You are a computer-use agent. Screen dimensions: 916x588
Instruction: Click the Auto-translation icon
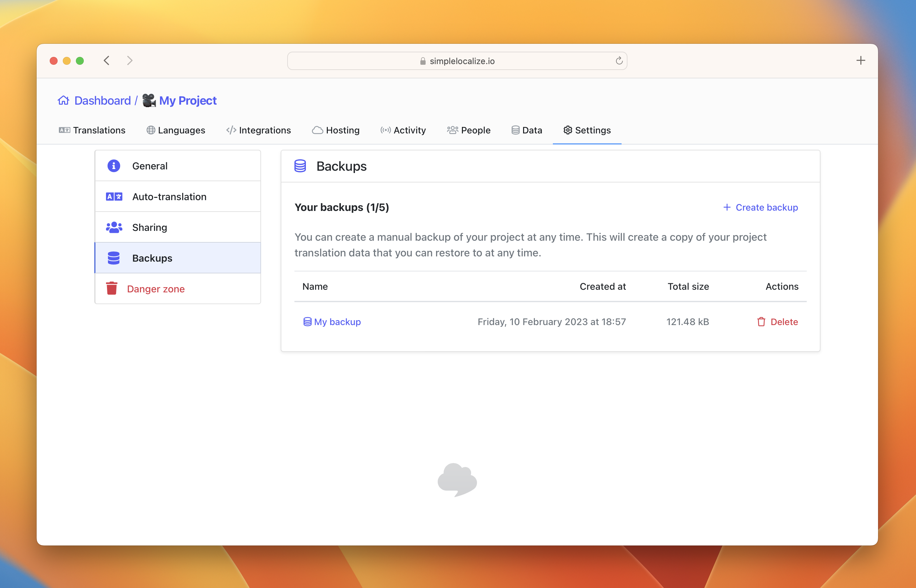click(x=114, y=196)
